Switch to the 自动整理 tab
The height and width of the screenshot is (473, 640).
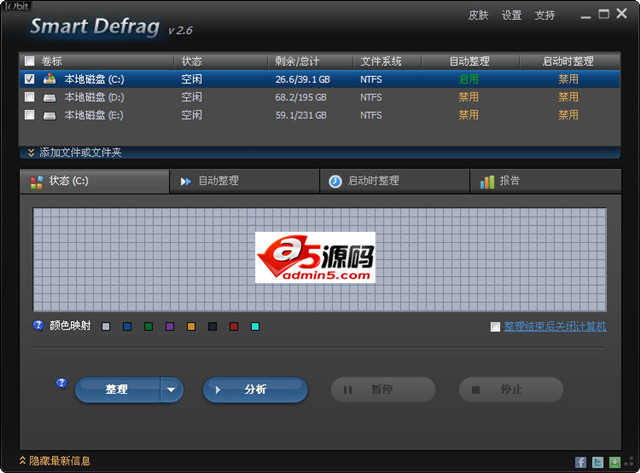pos(244,181)
